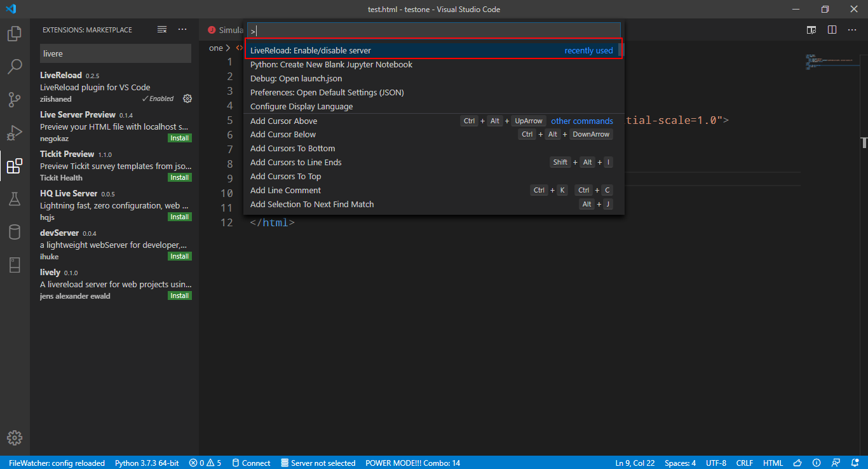
Task: Select Add Cursors To Bottom command
Action: click(x=433, y=148)
